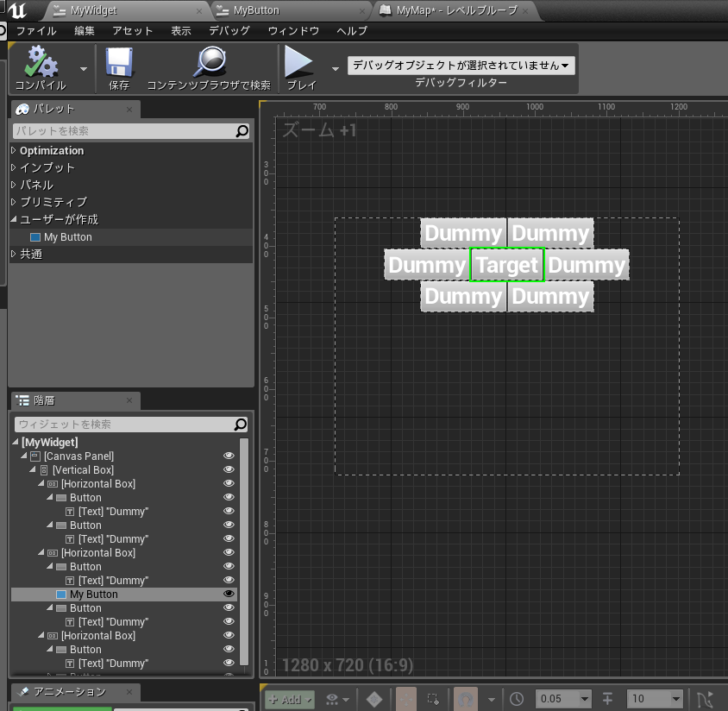Click search icon in palette search box
Image resolution: width=728 pixels, height=711 pixels.
242,131
